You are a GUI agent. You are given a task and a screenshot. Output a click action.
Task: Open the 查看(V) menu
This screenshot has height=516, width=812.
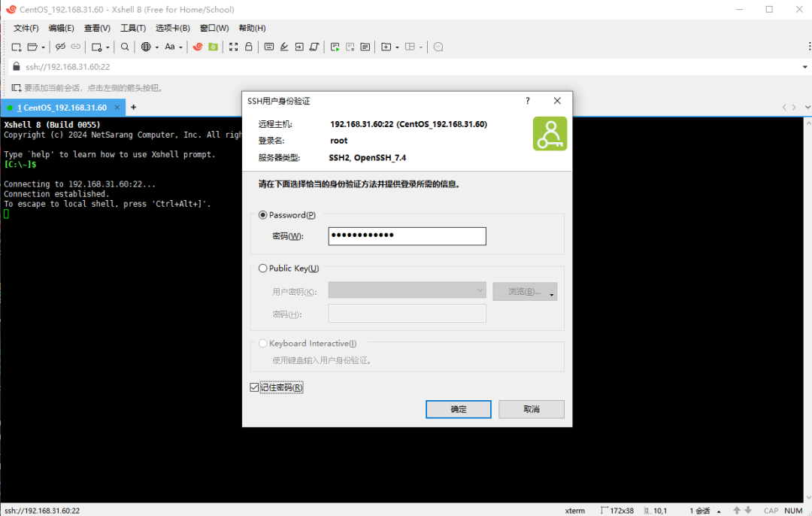(97, 28)
